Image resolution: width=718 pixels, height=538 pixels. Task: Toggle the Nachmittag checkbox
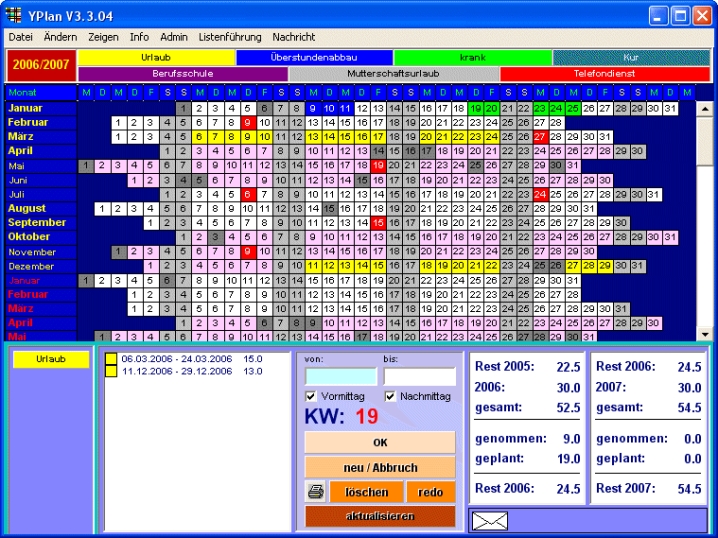click(391, 397)
